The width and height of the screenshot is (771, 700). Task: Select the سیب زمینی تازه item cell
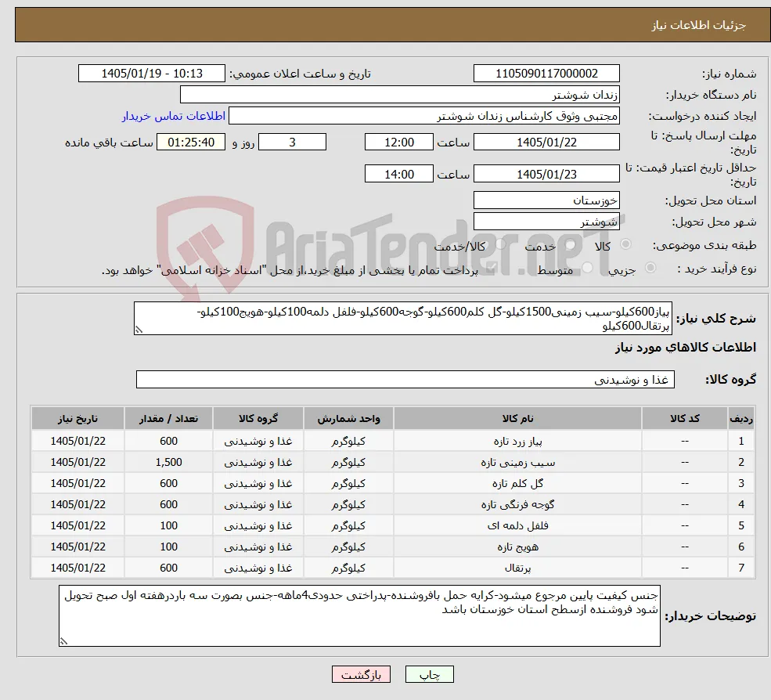point(517,463)
